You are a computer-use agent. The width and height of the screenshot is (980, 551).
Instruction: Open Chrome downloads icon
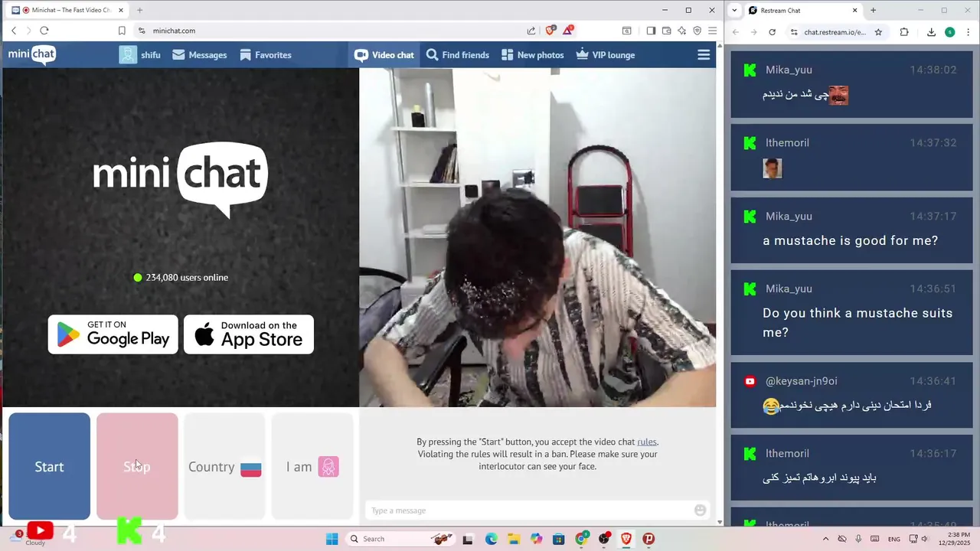pyautogui.click(x=931, y=32)
